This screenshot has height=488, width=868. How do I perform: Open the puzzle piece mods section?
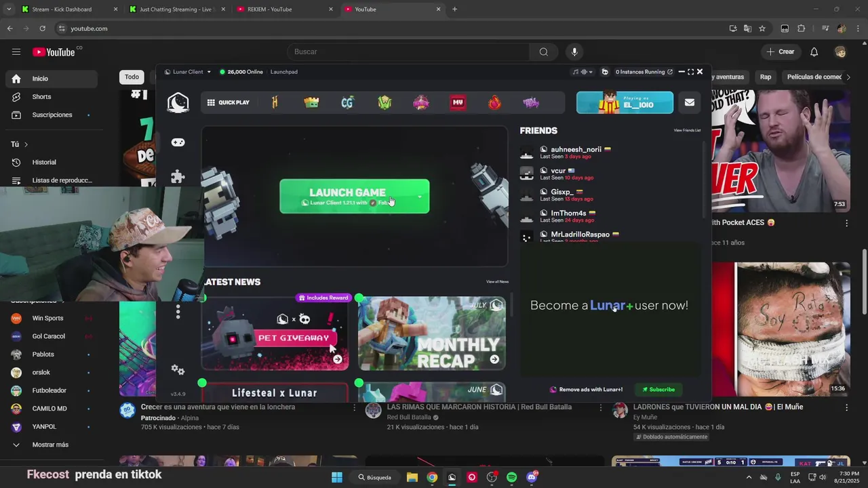(x=178, y=177)
